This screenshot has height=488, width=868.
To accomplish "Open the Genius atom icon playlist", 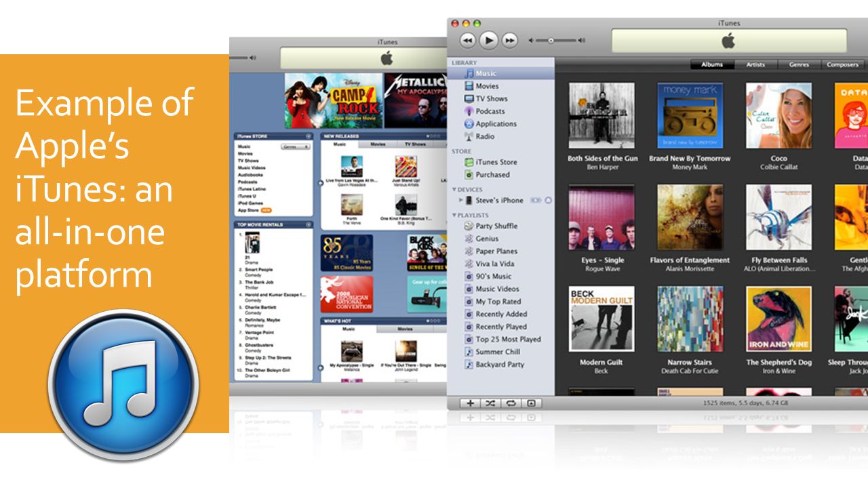I will pyautogui.click(x=469, y=239).
